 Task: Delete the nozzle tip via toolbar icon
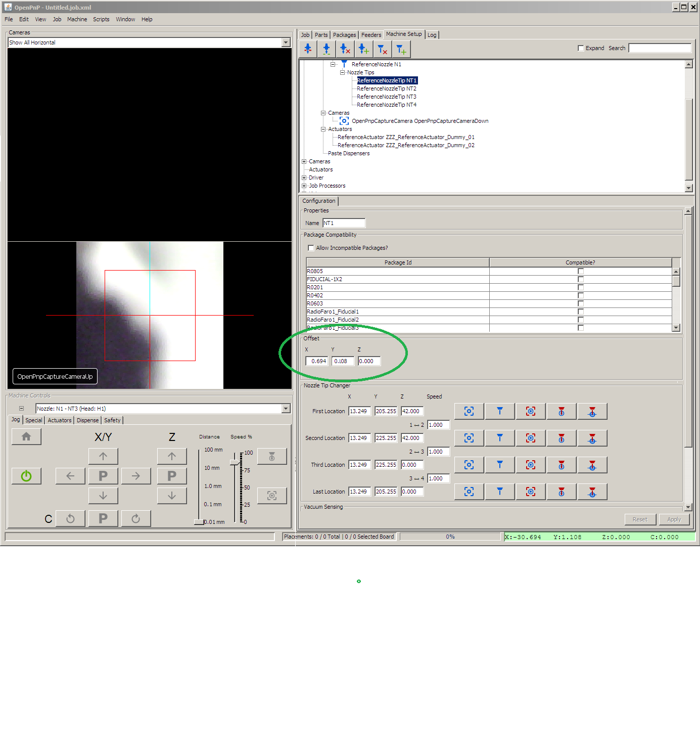pyautogui.click(x=383, y=49)
